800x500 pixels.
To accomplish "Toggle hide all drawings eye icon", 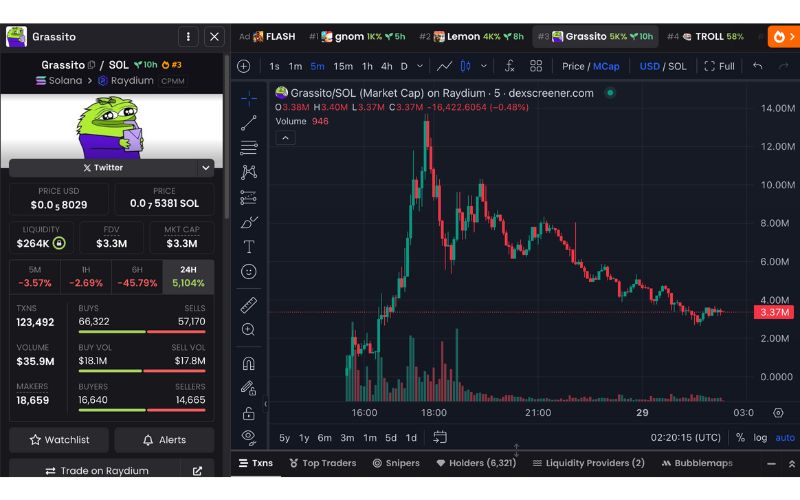I will coord(248,437).
